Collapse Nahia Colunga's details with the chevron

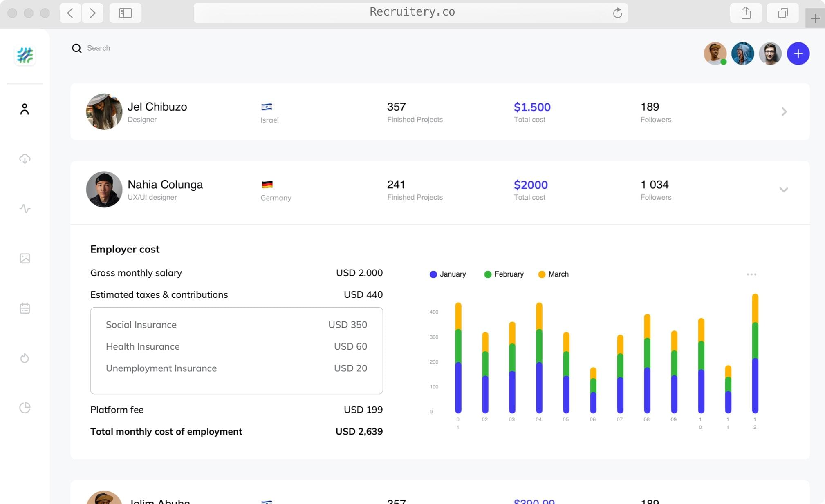784,190
